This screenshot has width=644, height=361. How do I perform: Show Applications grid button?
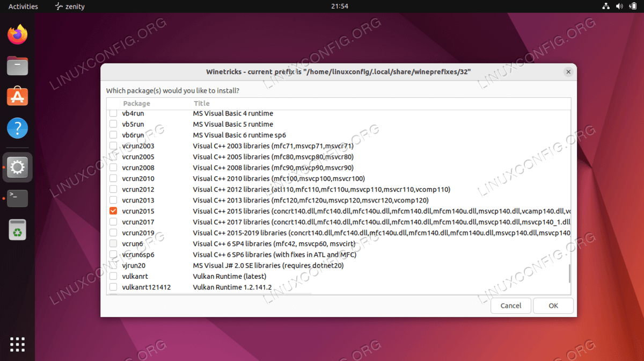click(18, 344)
